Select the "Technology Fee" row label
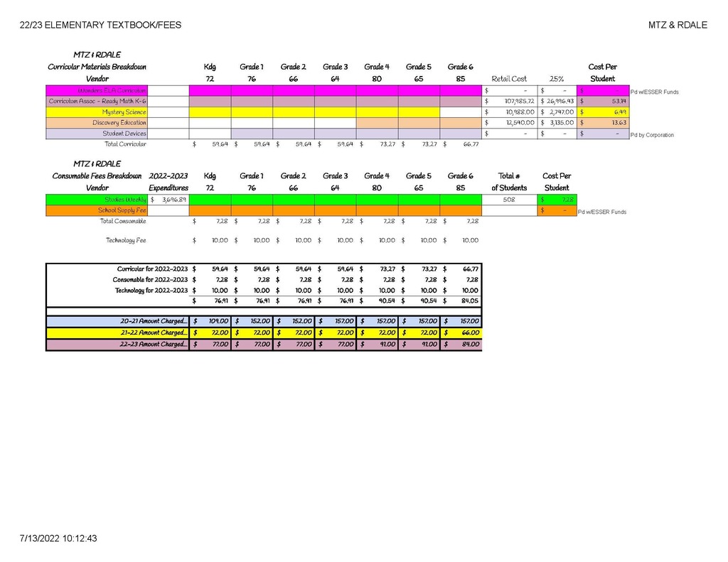 pyautogui.click(x=126, y=240)
